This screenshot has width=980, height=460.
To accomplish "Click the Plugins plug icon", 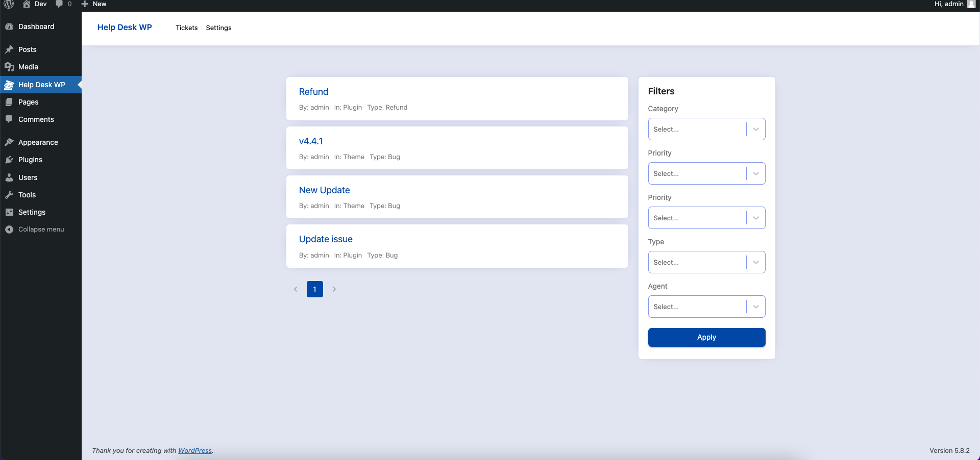I will [9, 160].
